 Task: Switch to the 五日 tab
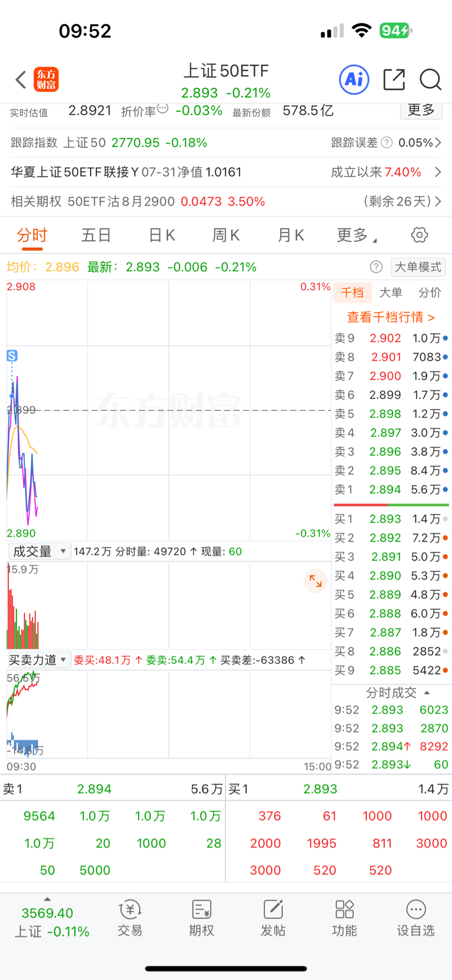click(x=96, y=235)
